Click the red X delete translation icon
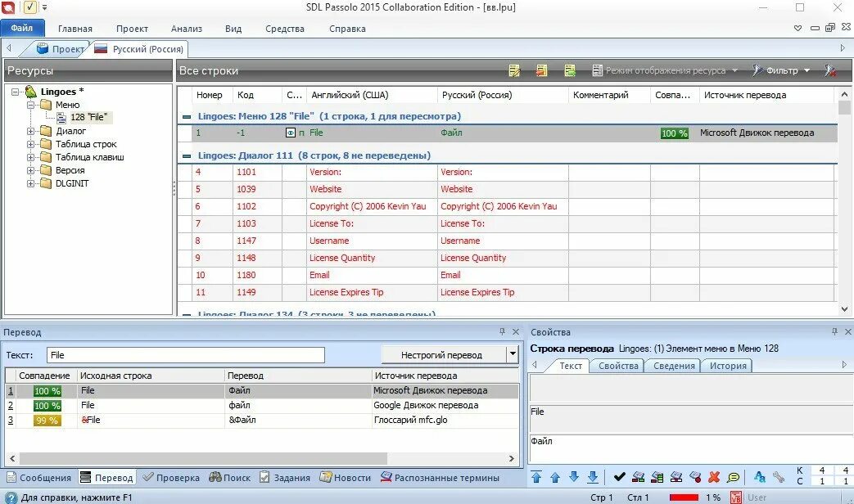The height and width of the screenshot is (504, 854). click(714, 477)
